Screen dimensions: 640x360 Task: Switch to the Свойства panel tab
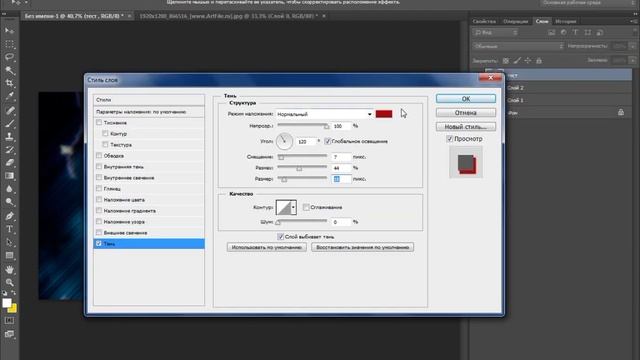click(x=484, y=21)
